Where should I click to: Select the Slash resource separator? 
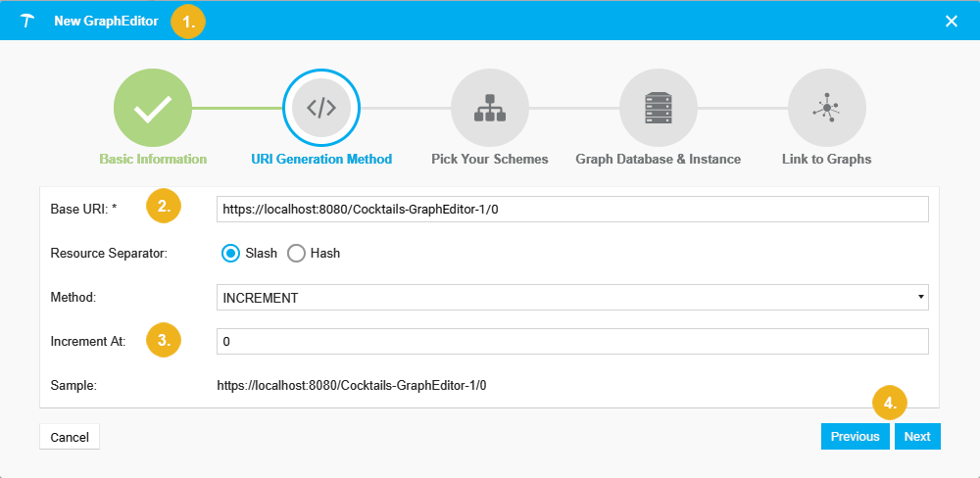pyautogui.click(x=230, y=253)
